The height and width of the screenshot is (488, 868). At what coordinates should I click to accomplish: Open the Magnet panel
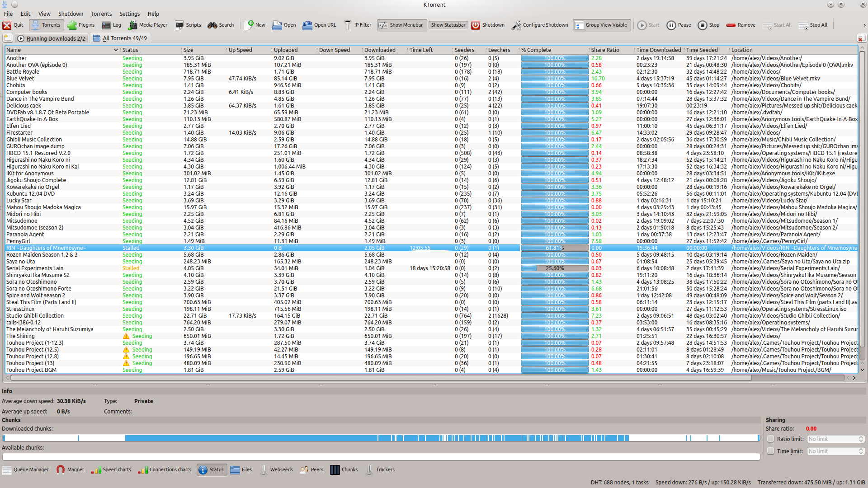coord(70,470)
